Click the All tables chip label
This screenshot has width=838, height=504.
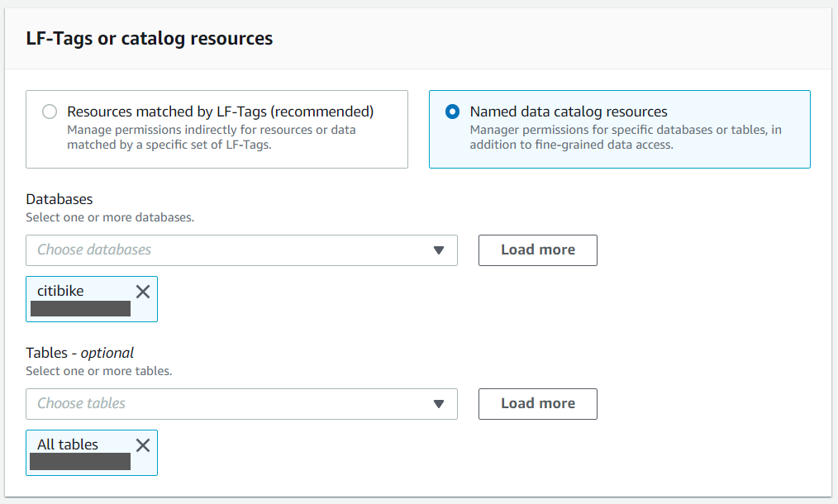68,445
